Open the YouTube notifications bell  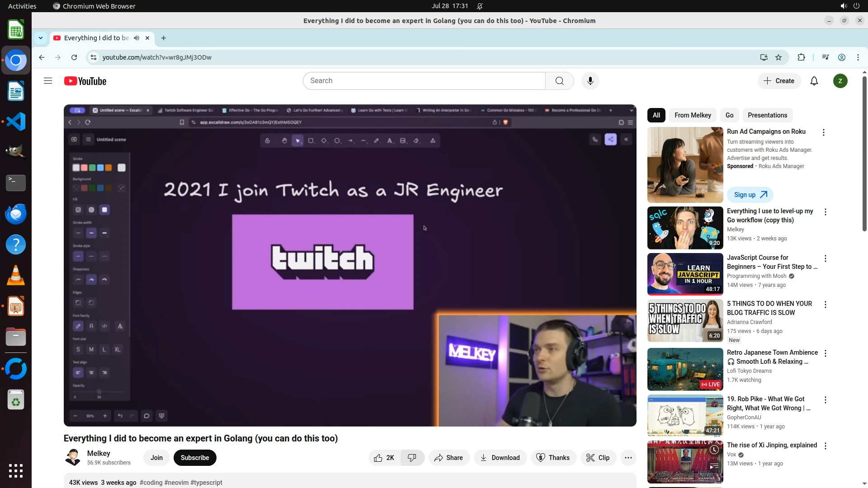pyautogui.click(x=814, y=81)
